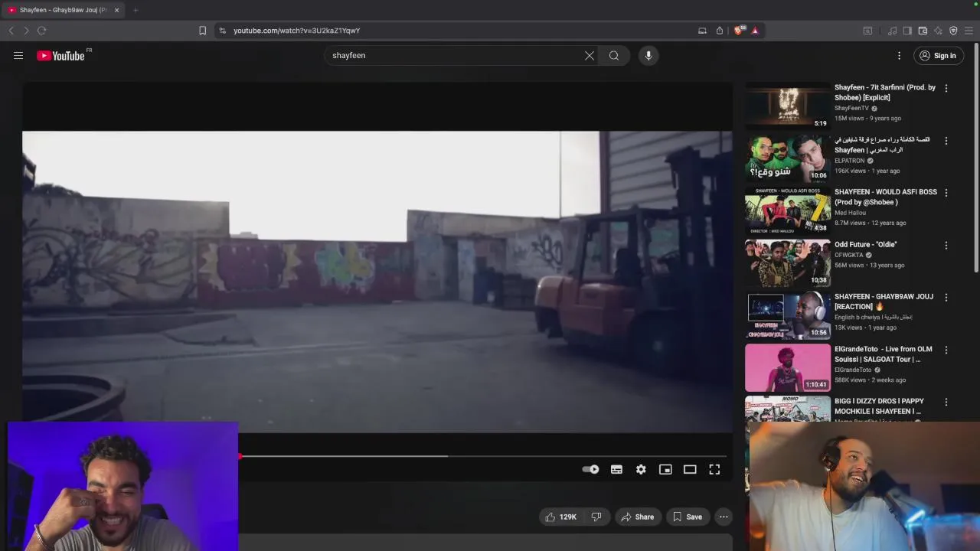Open a new browser tab

tap(136, 10)
